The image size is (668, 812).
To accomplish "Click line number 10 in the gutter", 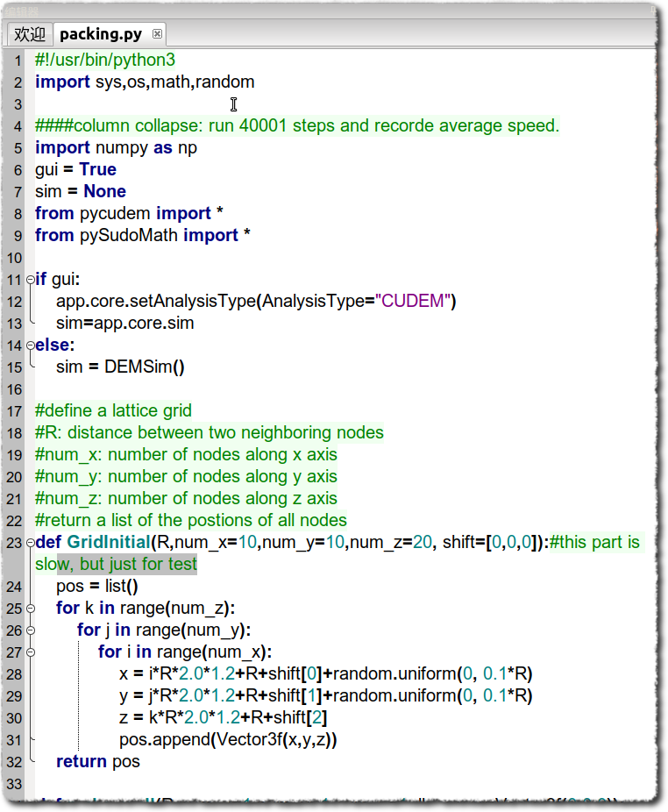I will (14, 258).
